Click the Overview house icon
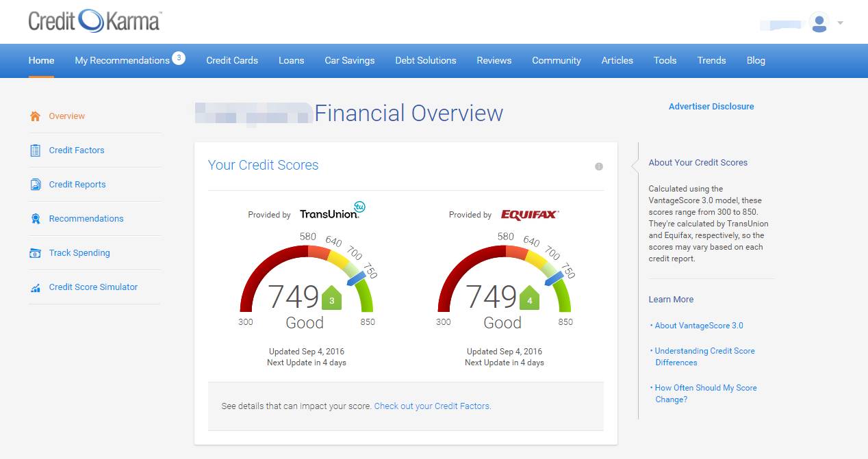Viewport: 868px width, 459px height. [x=36, y=116]
